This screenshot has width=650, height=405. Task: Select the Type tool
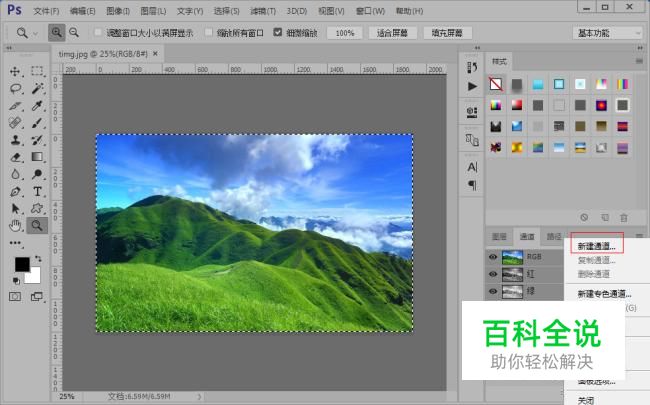pyautogui.click(x=37, y=192)
